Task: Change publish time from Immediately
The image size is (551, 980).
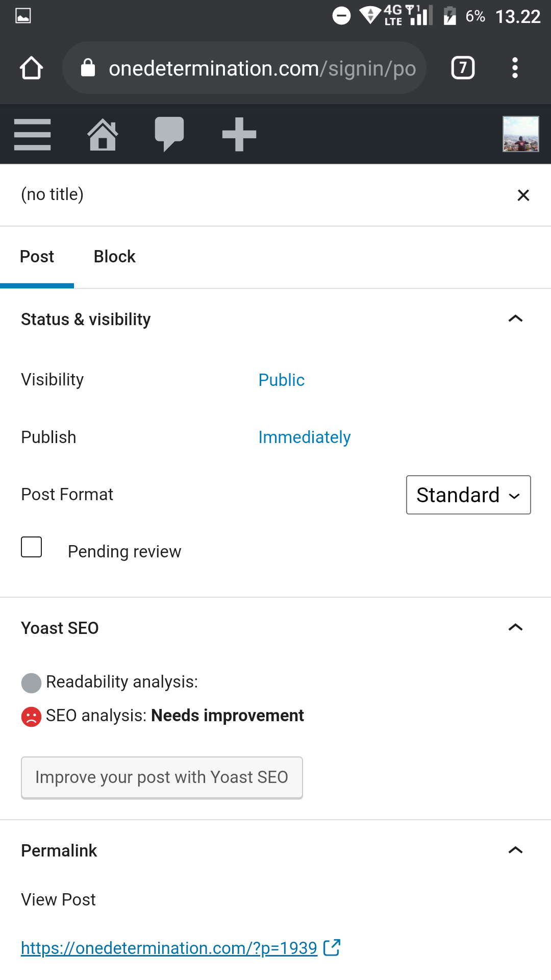Action: [x=304, y=437]
